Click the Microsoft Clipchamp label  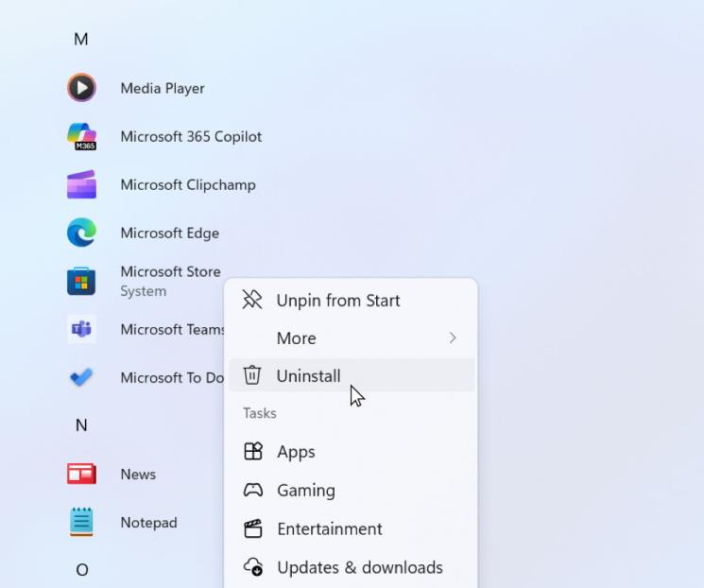(x=188, y=184)
